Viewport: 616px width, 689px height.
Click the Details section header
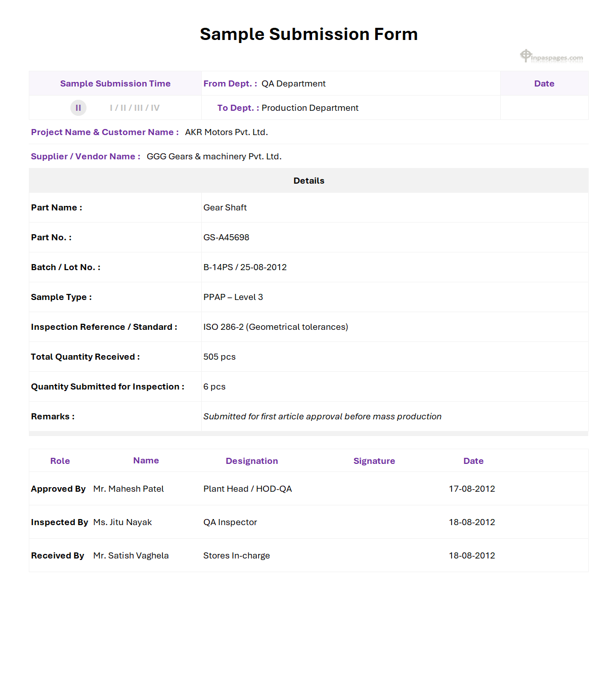(x=309, y=181)
